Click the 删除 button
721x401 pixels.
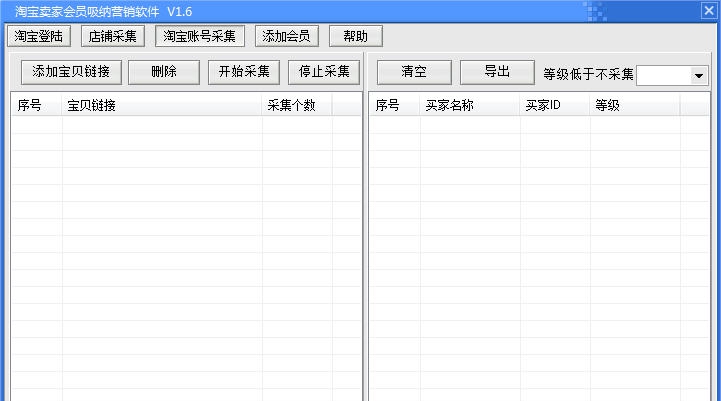click(x=164, y=72)
